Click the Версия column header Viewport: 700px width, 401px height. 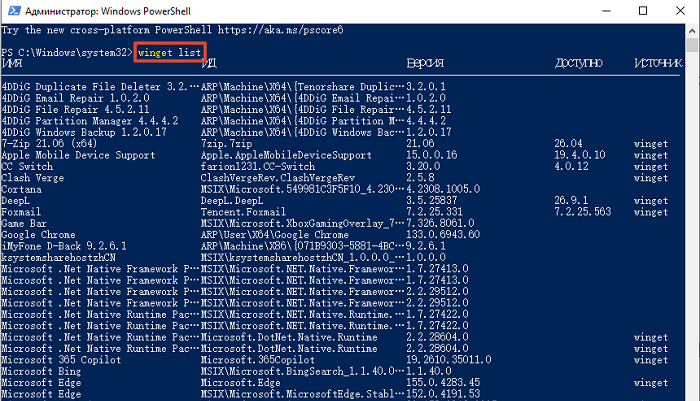tap(425, 63)
